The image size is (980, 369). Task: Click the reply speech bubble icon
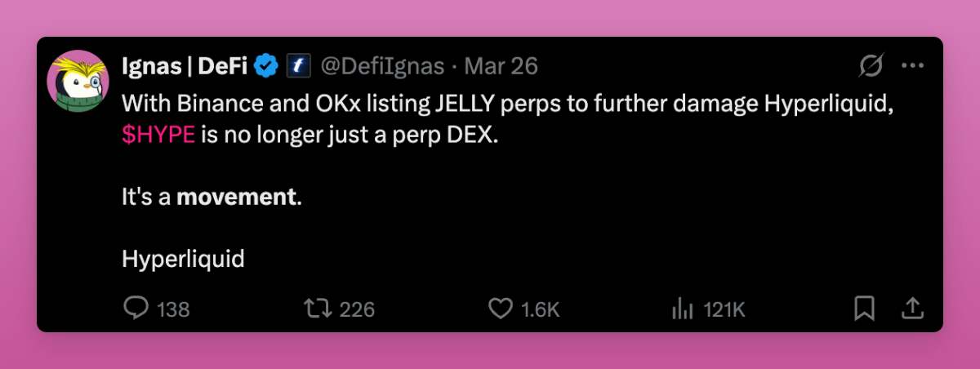click(135, 309)
